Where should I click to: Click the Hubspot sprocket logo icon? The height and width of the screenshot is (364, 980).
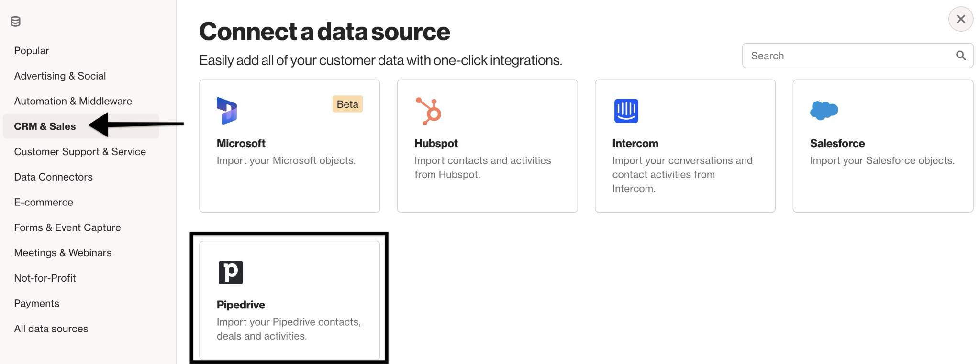tap(428, 111)
